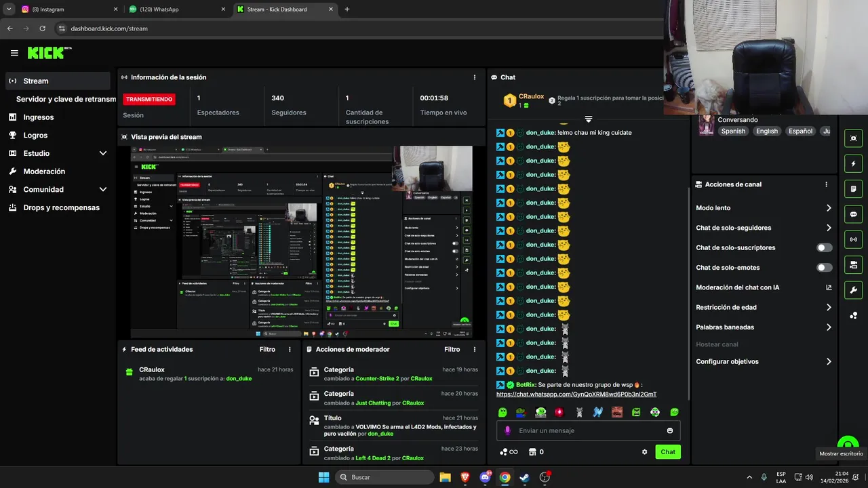Type field: Enviar un mensaje
This screenshot has width=868, height=488.
[589, 430]
